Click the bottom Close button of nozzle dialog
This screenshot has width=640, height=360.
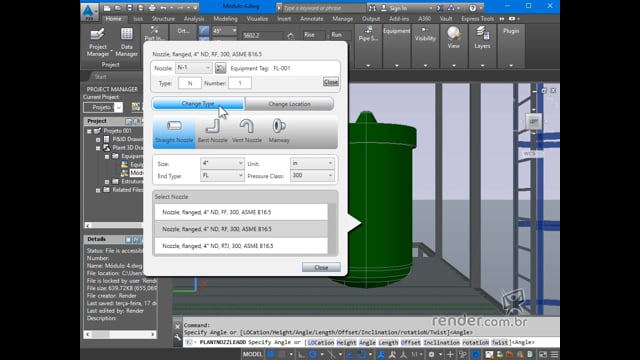coord(321,267)
